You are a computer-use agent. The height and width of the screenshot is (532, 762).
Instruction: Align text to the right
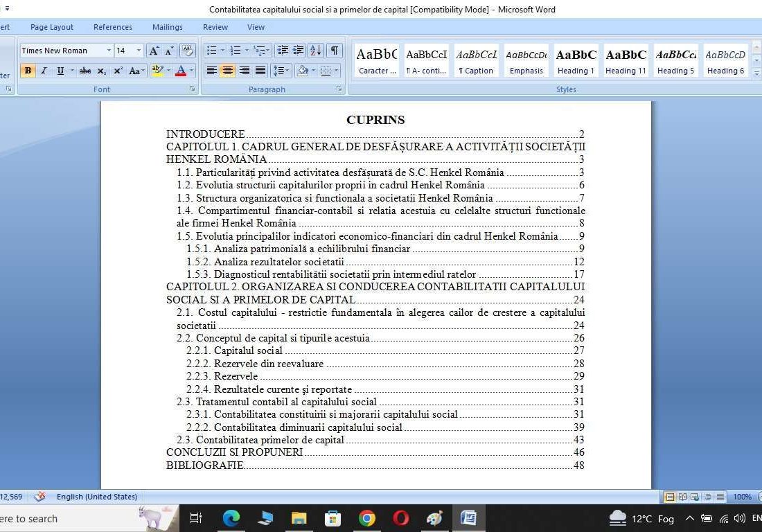point(244,71)
